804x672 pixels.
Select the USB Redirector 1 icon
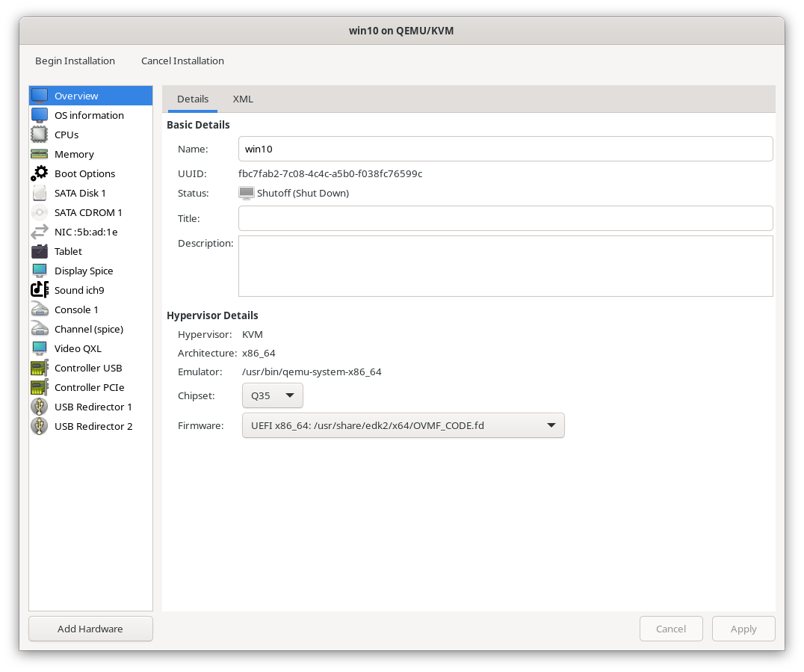[x=40, y=407]
